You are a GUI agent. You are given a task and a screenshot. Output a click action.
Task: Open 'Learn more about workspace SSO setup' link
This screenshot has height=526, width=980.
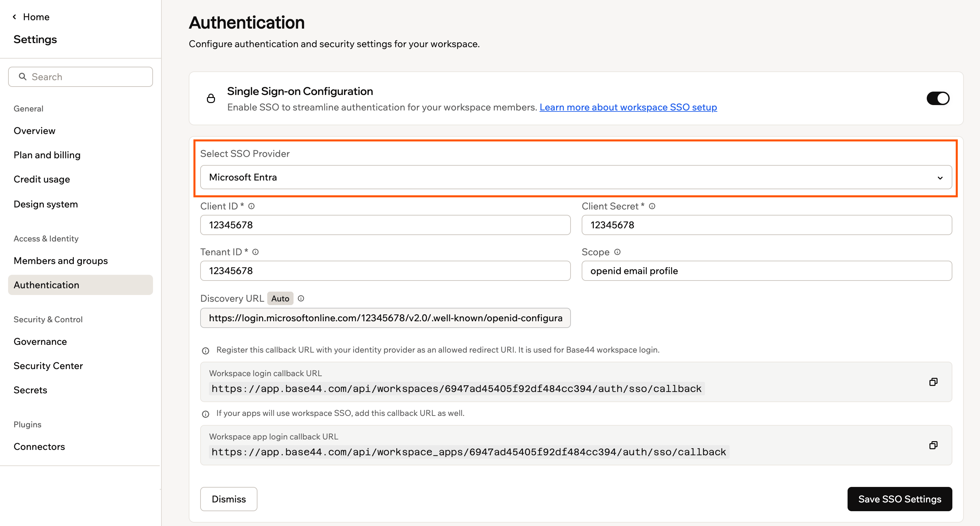[x=628, y=107]
